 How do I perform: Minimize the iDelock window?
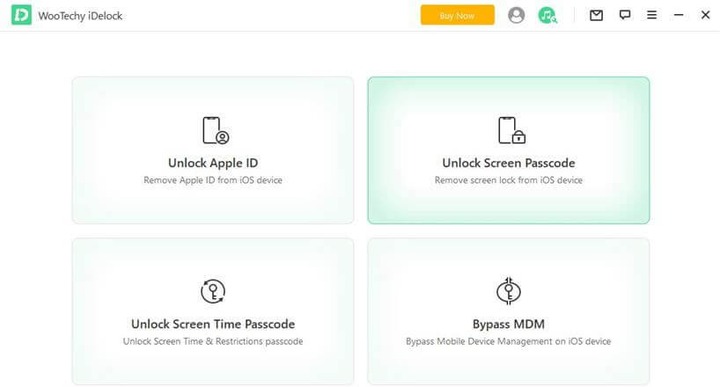[x=679, y=15]
